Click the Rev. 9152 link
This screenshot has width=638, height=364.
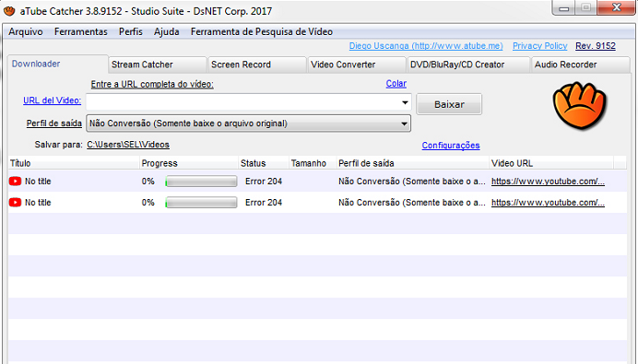click(596, 46)
